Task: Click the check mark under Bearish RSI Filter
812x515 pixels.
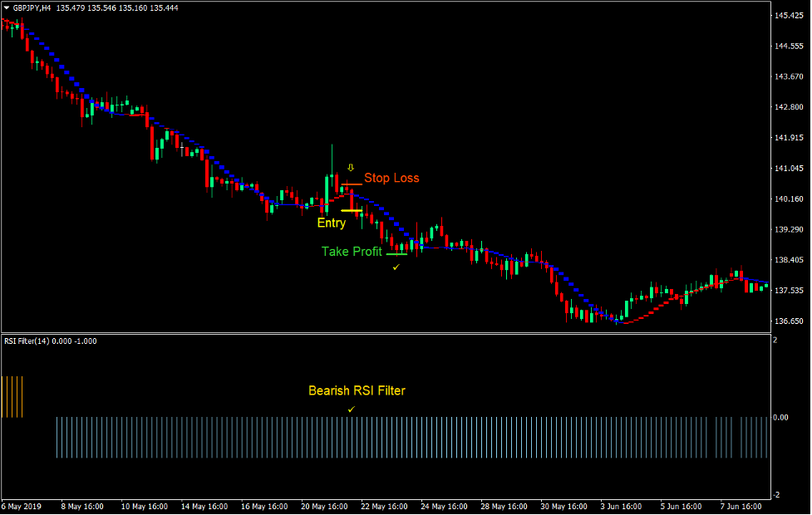Action: point(351,409)
